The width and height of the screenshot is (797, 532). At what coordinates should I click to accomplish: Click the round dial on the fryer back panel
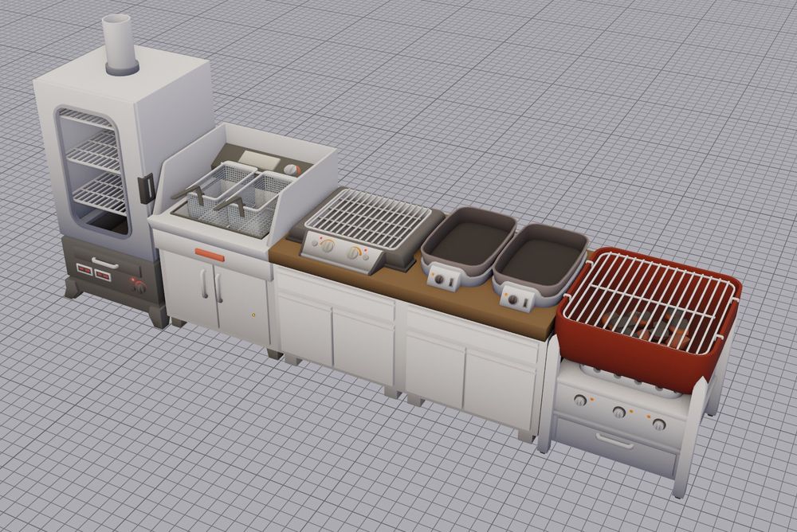291,170
